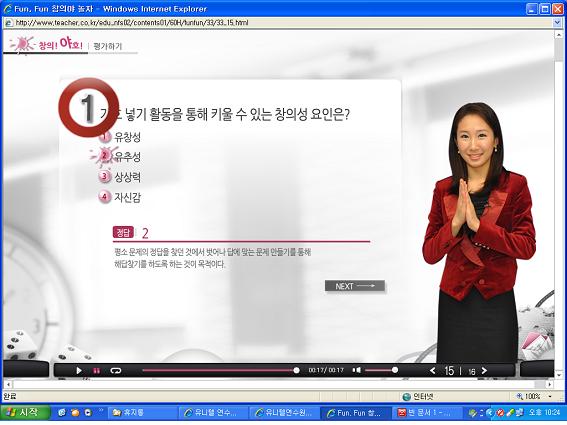Click the playback progress slider handle

pyautogui.click(x=296, y=370)
